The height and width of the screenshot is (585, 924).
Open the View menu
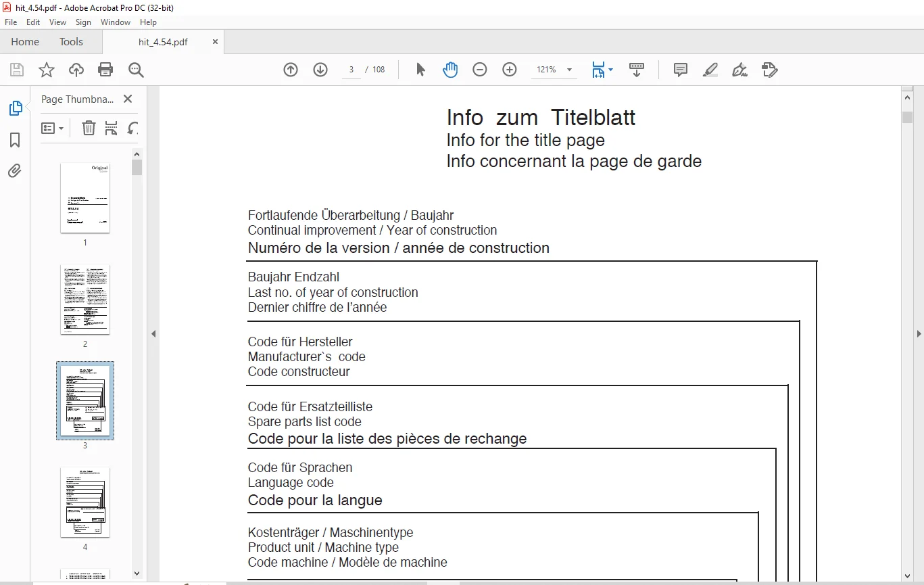point(58,22)
